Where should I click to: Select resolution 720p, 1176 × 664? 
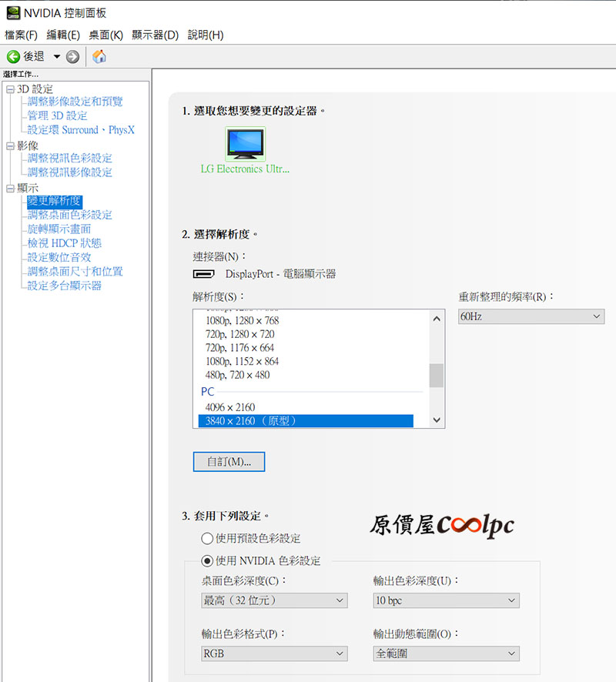point(239,347)
